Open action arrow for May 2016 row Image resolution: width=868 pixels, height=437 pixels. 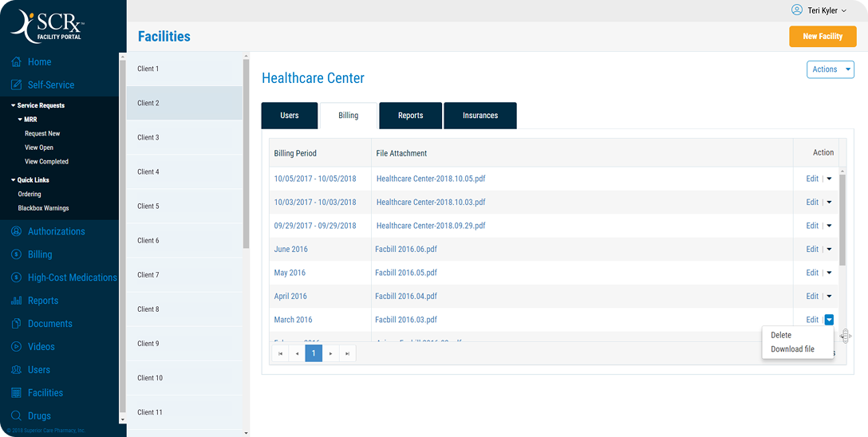click(x=829, y=273)
